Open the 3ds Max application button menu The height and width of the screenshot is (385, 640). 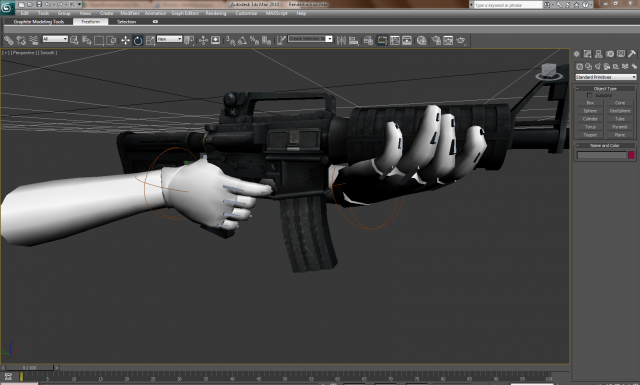point(7,7)
